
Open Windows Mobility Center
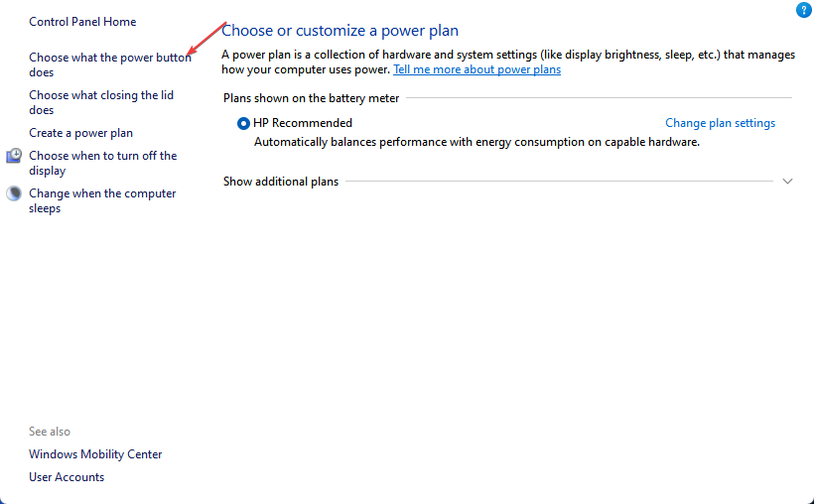pos(95,454)
